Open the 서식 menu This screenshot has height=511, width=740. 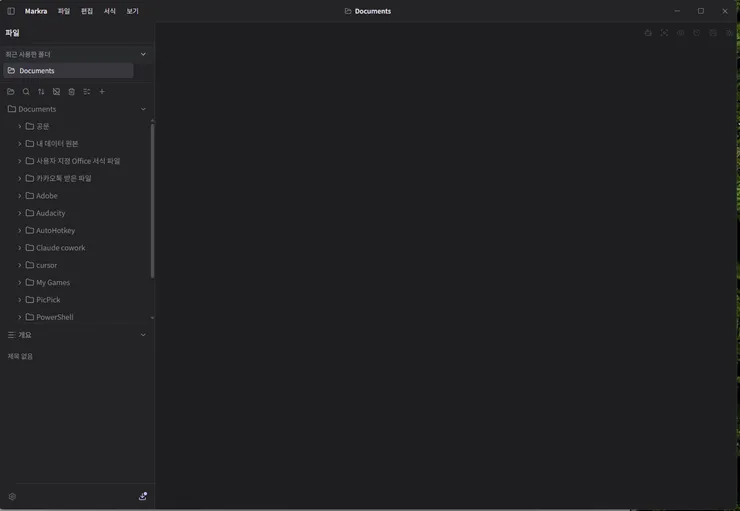coord(109,11)
